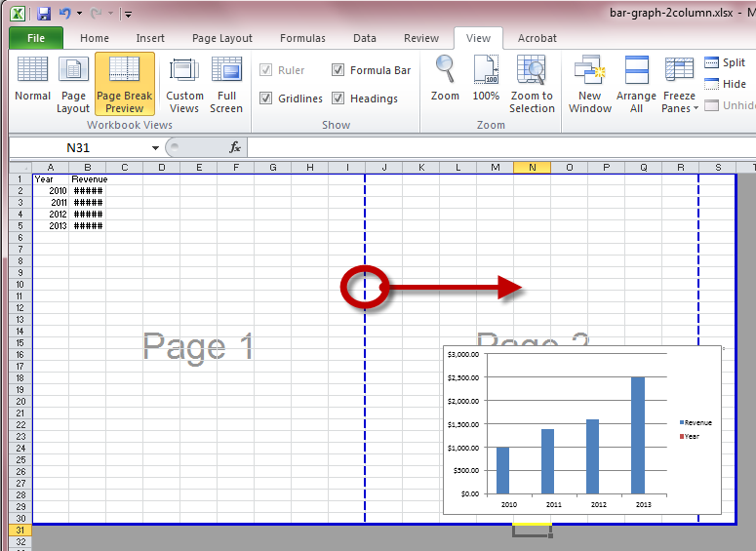Screen dimensions: 756x551
Task: Open the Zoom dialog magnifier
Action: click(445, 79)
